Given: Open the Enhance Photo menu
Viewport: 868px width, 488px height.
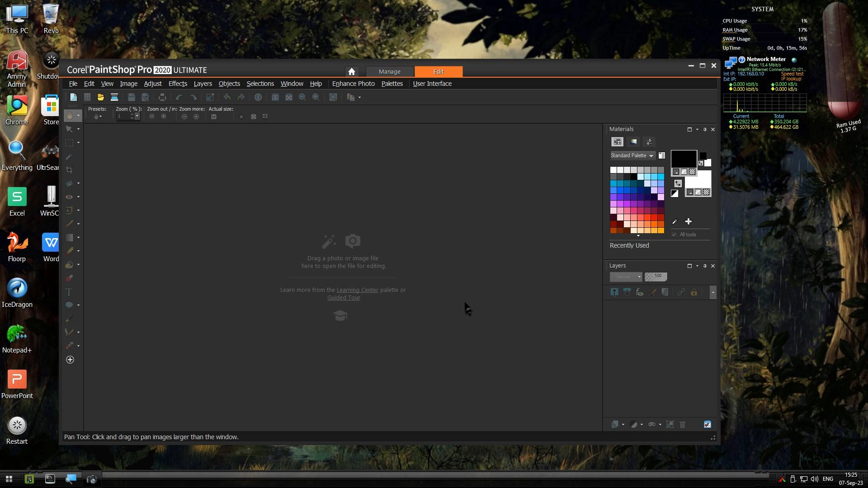Looking at the screenshot, I should pyautogui.click(x=353, y=84).
